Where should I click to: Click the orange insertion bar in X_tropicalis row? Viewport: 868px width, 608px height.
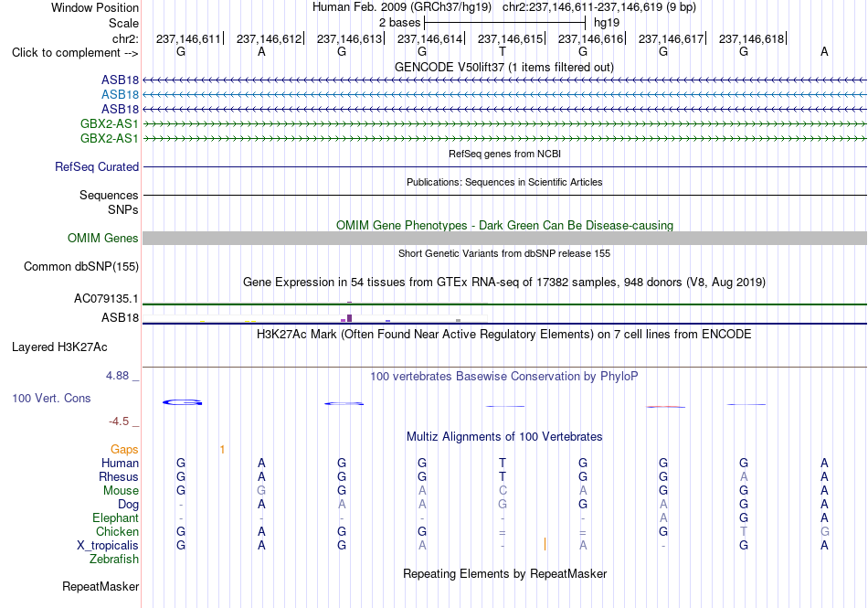[545, 544]
